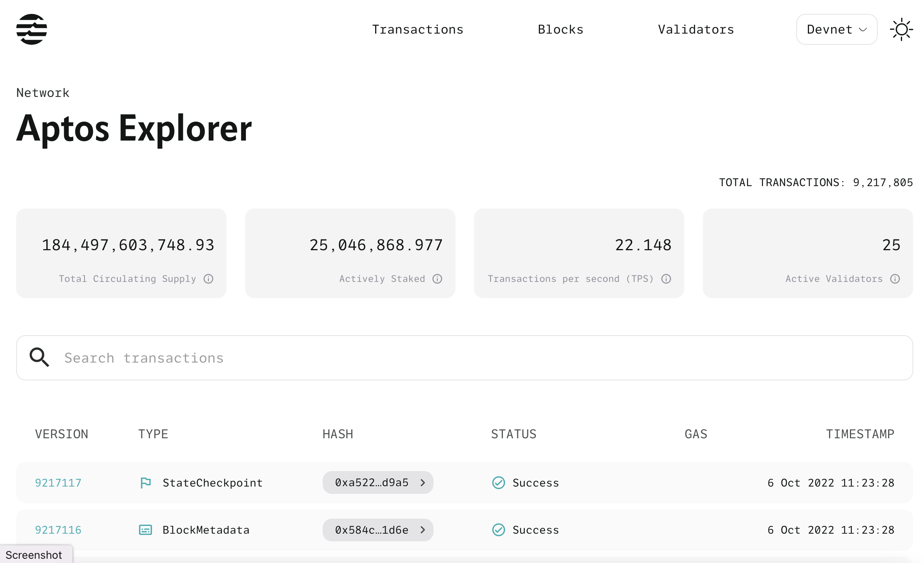
Task: Toggle dark mode via the sun icon
Action: [902, 29]
